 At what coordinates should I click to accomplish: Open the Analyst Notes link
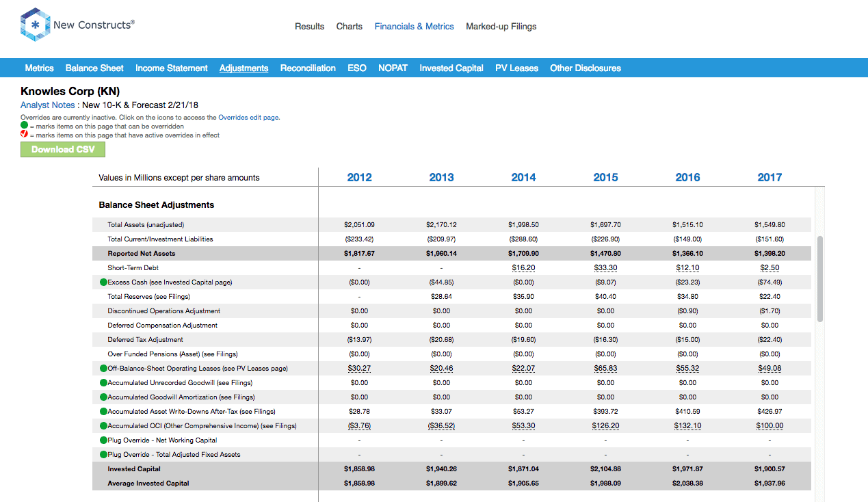[48, 105]
